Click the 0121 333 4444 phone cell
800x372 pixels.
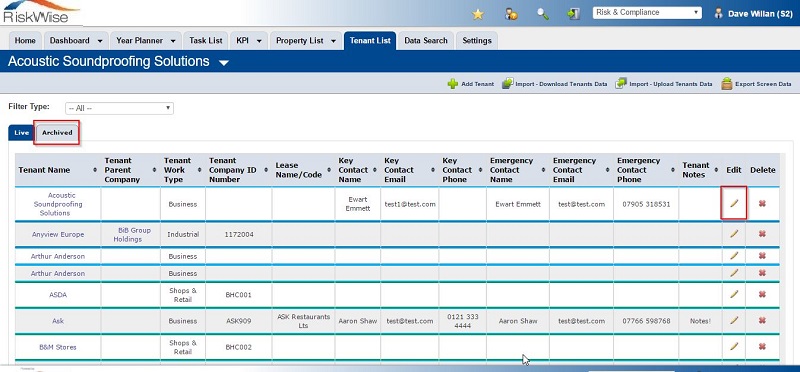(464, 321)
